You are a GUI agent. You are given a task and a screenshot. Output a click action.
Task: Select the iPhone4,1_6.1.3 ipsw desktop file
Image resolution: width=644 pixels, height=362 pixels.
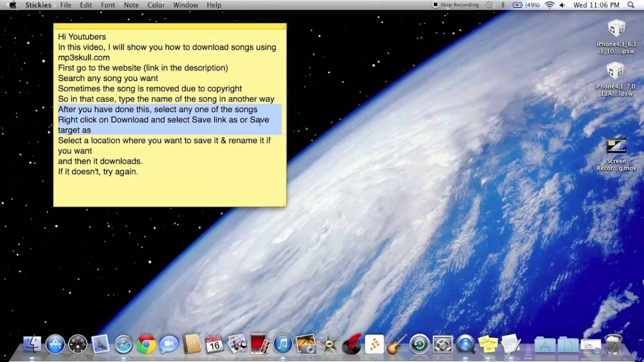(616, 37)
